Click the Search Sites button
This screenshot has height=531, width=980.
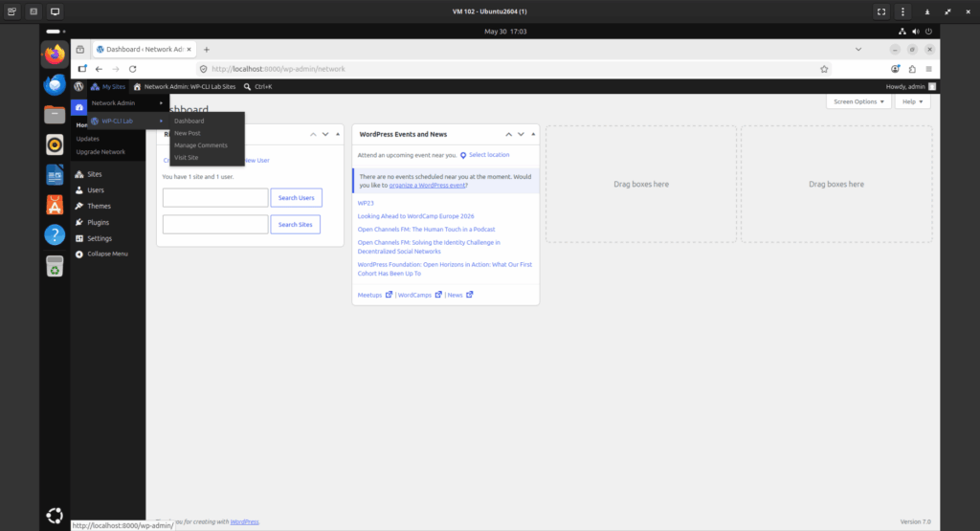coord(295,225)
